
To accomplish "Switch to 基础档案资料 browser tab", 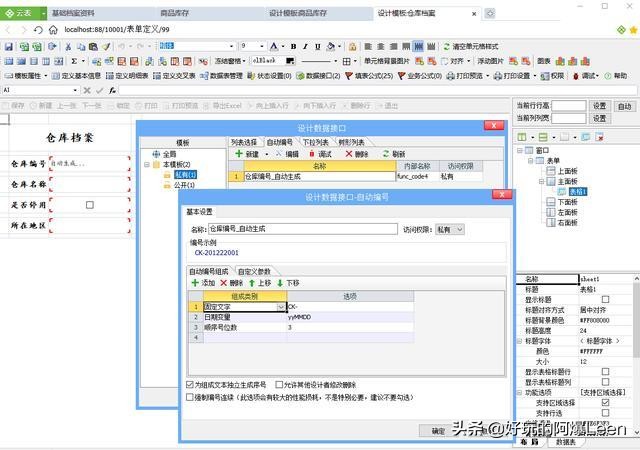I will click(x=73, y=13).
